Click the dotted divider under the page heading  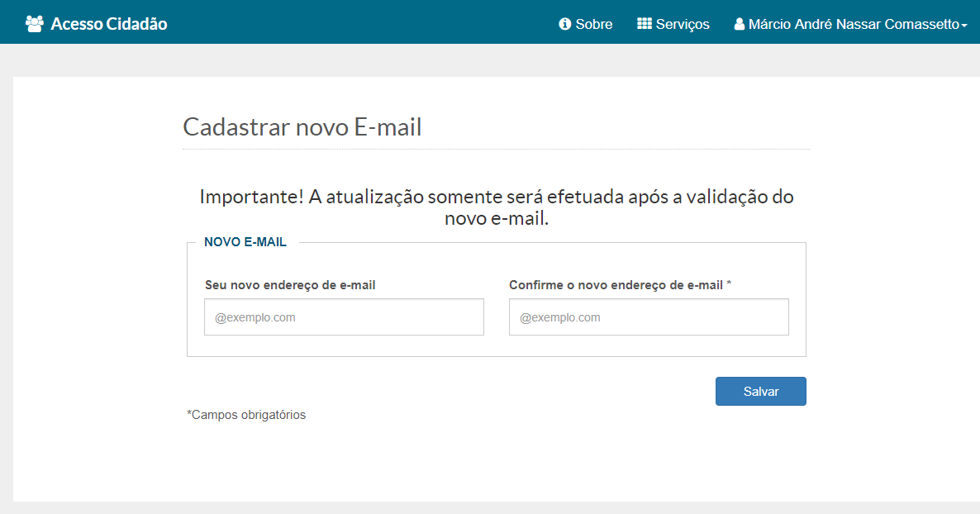pyautogui.click(x=496, y=150)
